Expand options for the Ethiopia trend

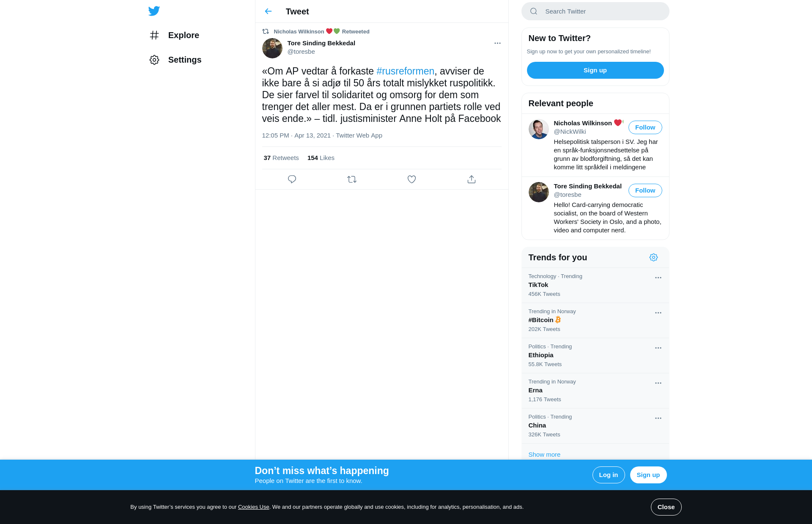click(x=658, y=348)
